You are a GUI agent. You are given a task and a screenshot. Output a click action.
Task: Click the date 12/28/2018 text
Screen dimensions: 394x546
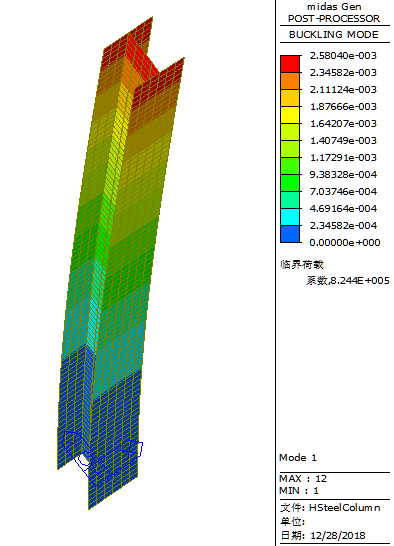coord(337,535)
